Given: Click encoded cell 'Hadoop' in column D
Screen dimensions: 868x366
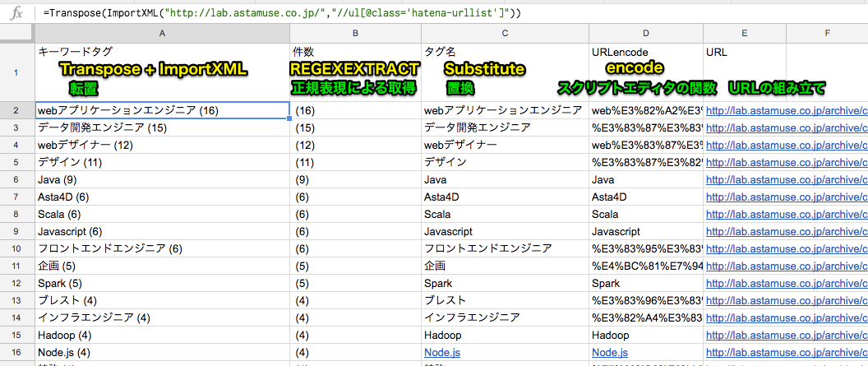Looking at the screenshot, I should [646, 336].
